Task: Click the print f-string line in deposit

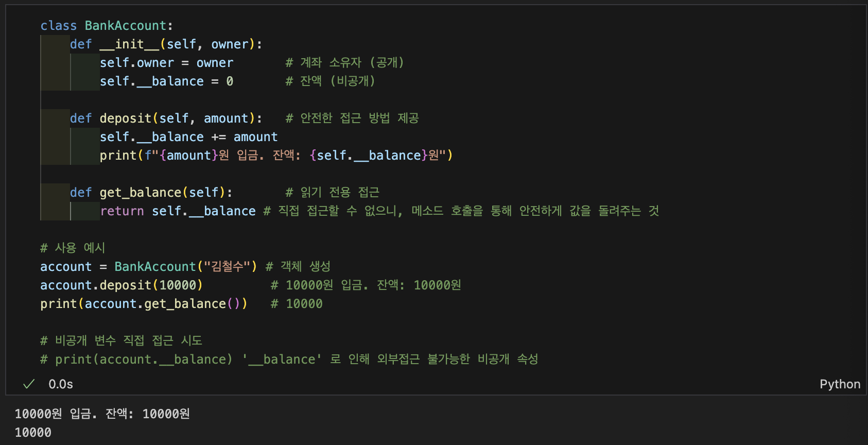Action: point(276,156)
